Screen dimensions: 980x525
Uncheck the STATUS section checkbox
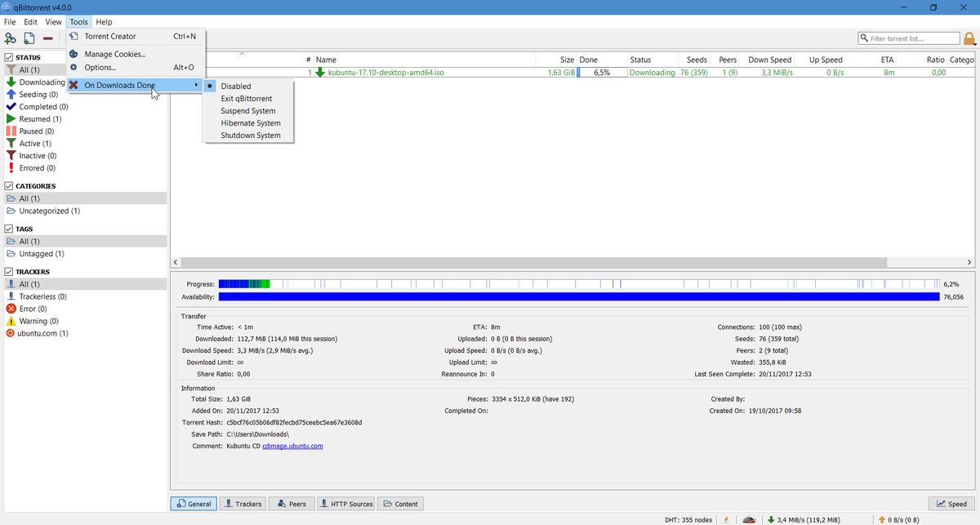tap(10, 58)
